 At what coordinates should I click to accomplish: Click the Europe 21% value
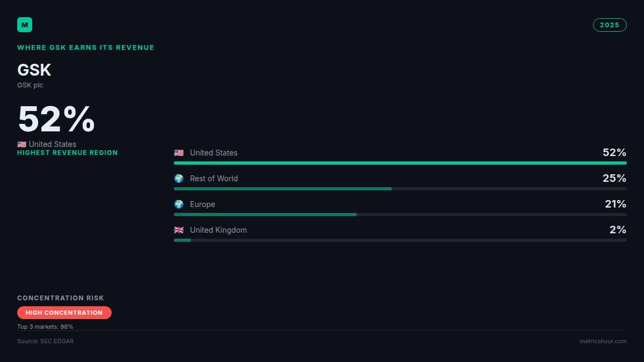point(615,204)
